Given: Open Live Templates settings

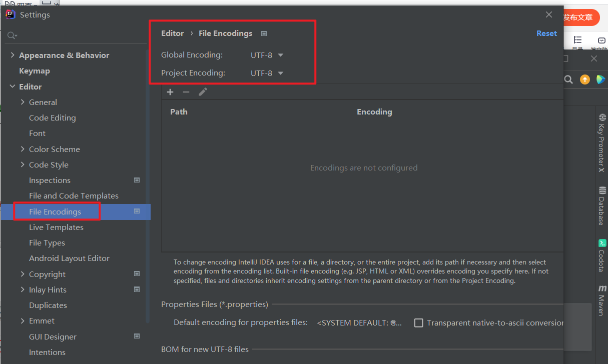Looking at the screenshot, I should coord(56,227).
